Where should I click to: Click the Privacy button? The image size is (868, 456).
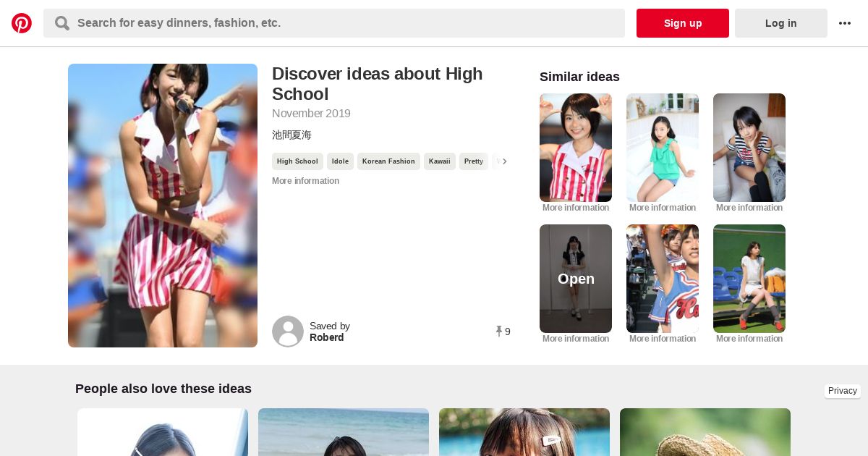tap(842, 391)
